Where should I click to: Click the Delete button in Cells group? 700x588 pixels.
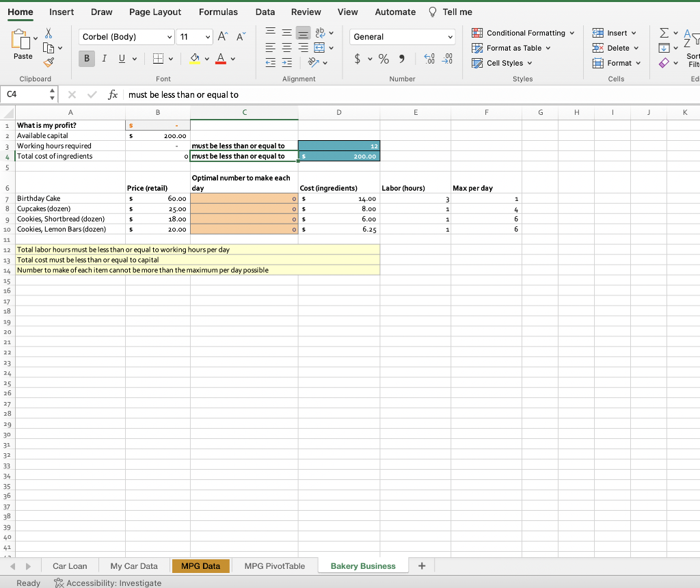[615, 48]
